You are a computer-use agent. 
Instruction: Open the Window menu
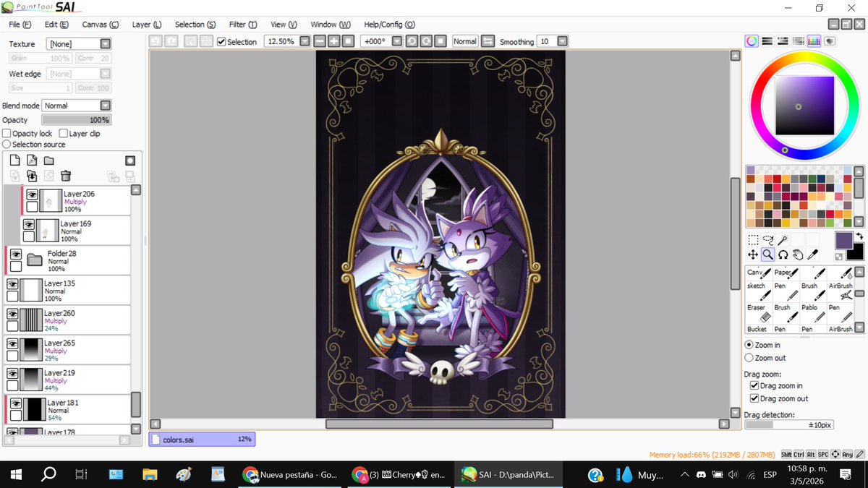tap(330, 25)
